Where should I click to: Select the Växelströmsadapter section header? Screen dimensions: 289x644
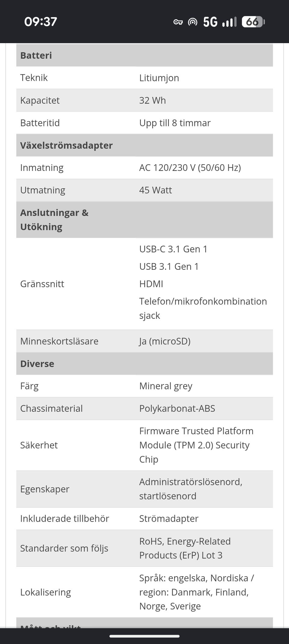click(144, 145)
